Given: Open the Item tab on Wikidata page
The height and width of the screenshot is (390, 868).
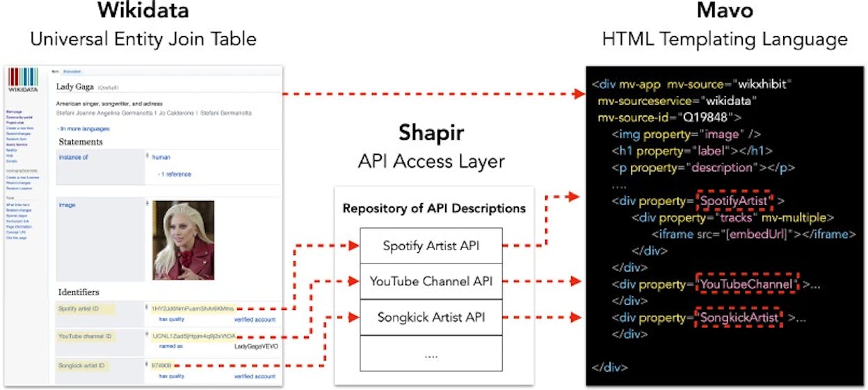Looking at the screenshot, I should pyautogui.click(x=56, y=72).
